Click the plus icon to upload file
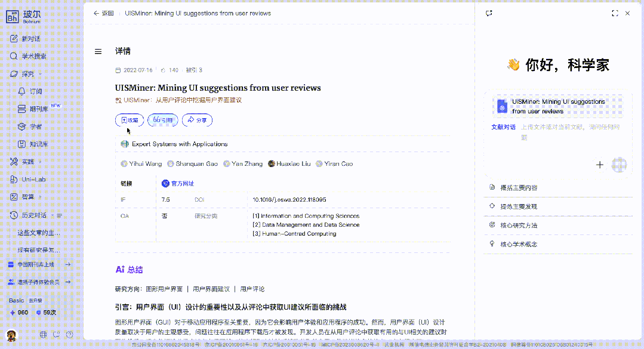The width and height of the screenshot is (644, 349). 600,165
